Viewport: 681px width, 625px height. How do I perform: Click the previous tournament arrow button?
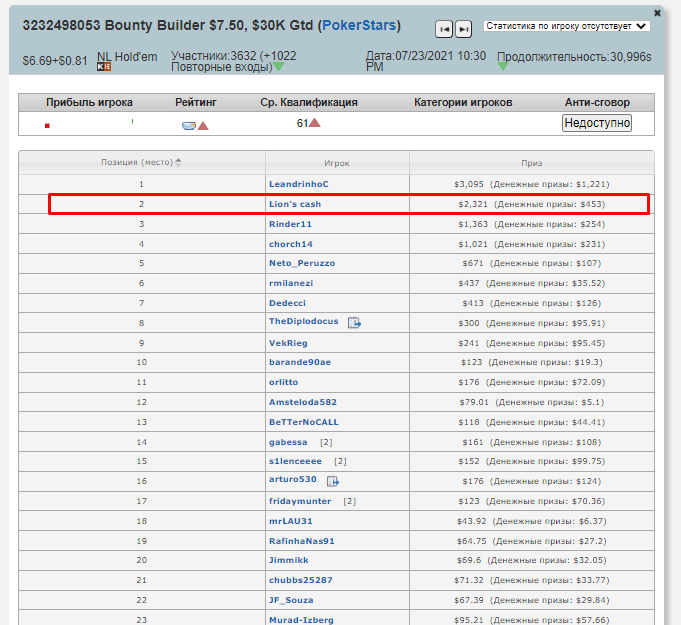445,29
